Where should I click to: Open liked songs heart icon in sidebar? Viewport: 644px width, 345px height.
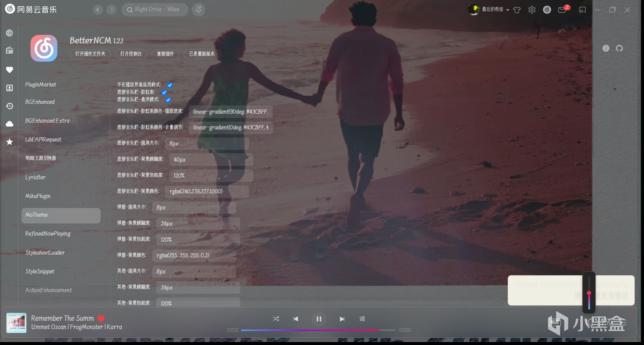point(10,70)
